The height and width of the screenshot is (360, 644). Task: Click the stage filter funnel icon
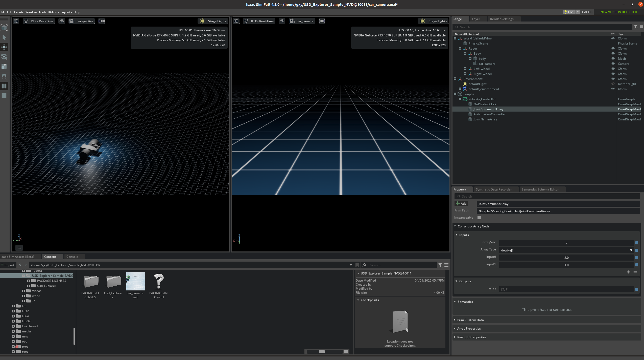(x=636, y=27)
